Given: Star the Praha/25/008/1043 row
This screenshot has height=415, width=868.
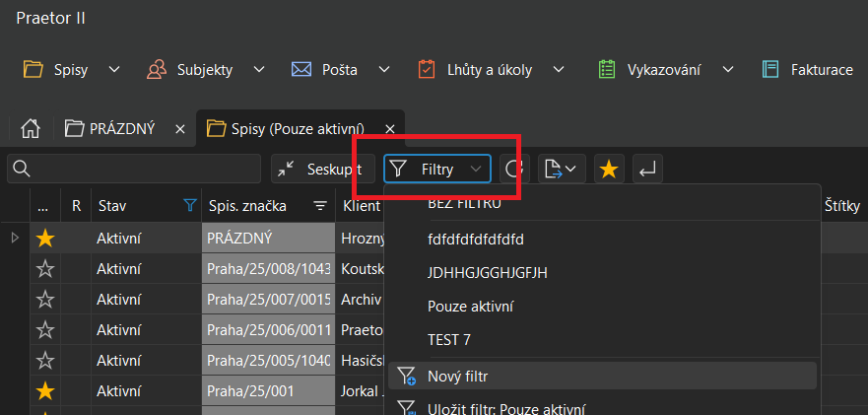Looking at the screenshot, I should pyautogui.click(x=44, y=269).
